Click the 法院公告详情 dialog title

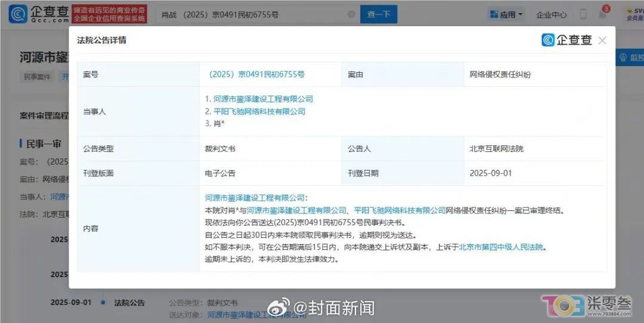point(101,40)
